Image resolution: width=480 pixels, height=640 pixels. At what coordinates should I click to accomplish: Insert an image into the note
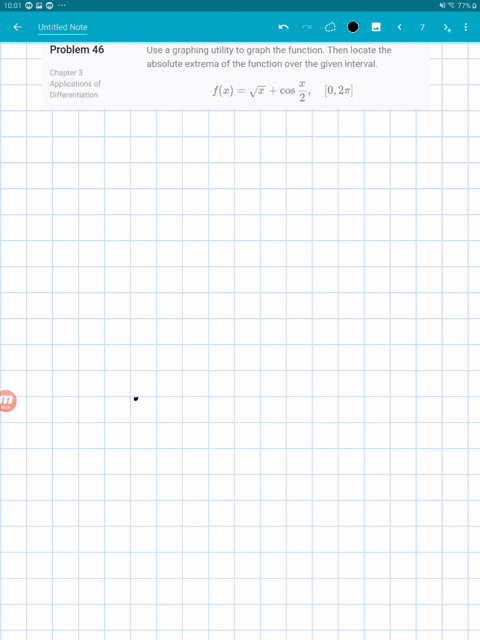pos(376,27)
